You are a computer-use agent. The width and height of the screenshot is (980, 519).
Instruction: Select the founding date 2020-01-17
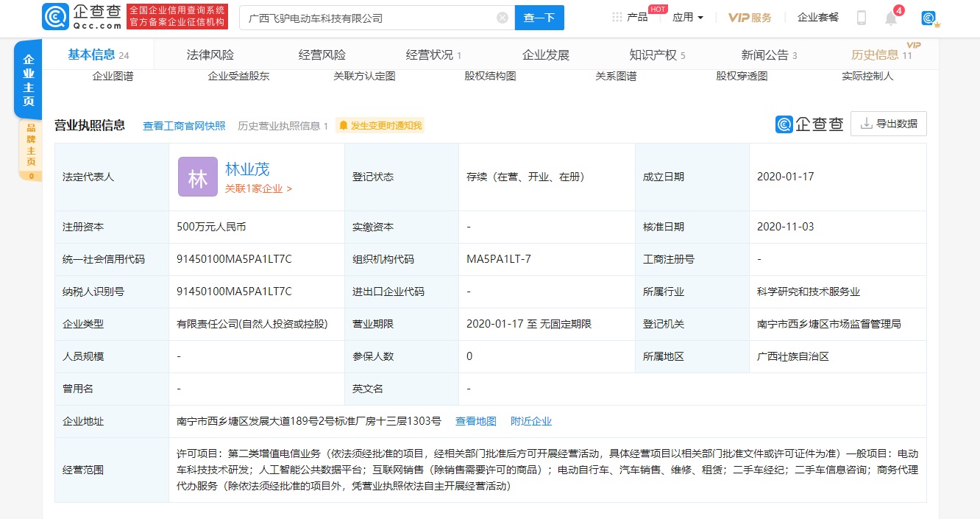[786, 177]
